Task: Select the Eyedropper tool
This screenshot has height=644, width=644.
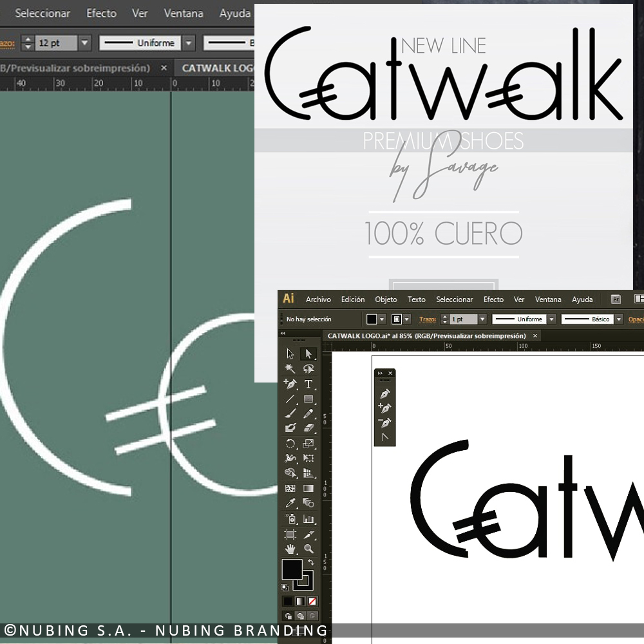Action: coord(290,503)
